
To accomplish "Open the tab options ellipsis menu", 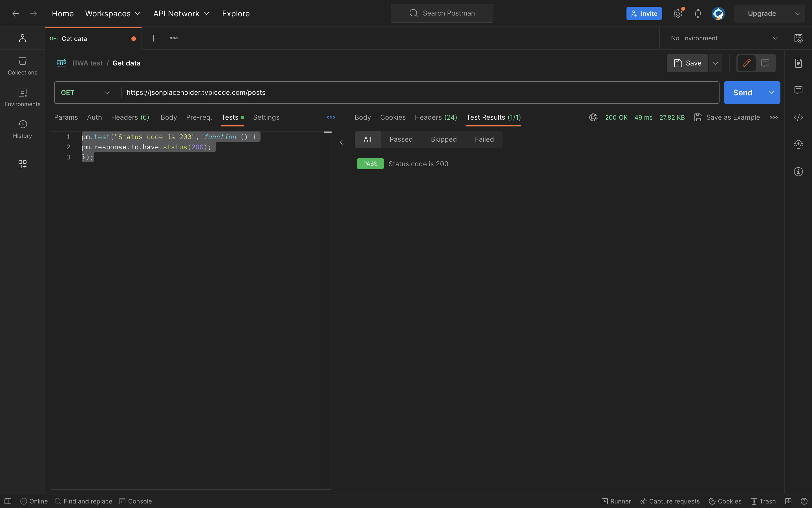I will [173, 38].
